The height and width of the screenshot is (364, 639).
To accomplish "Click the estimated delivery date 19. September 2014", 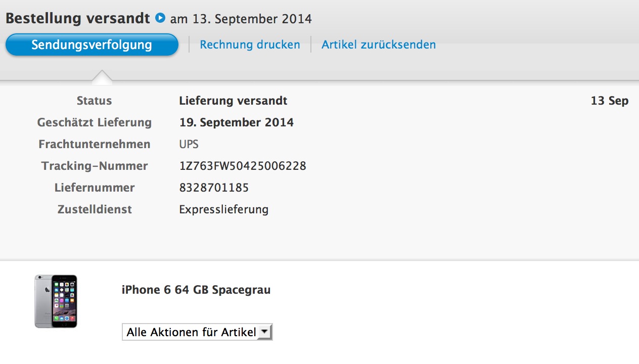I will coord(237,122).
